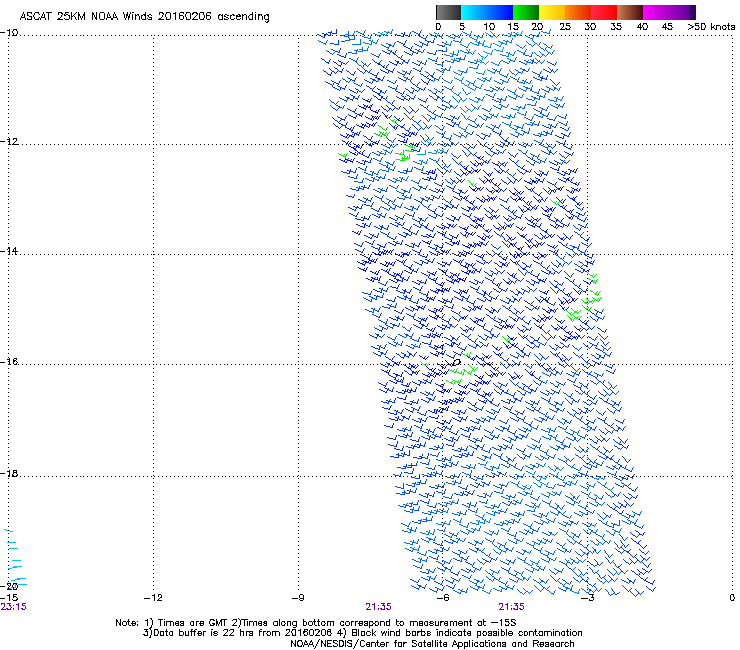Click the "-3" longitude axis label
Image resolution: width=740 pixels, height=650 pixels.
click(x=588, y=598)
